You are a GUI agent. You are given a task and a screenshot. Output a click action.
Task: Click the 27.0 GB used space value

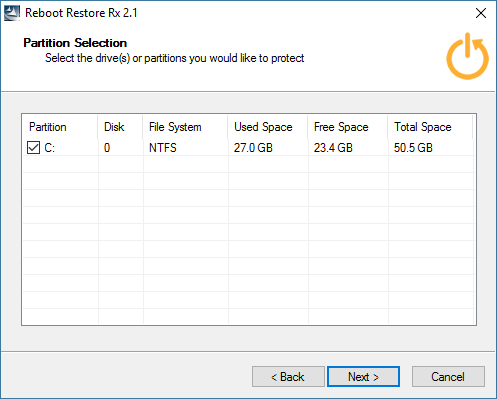coord(253,148)
